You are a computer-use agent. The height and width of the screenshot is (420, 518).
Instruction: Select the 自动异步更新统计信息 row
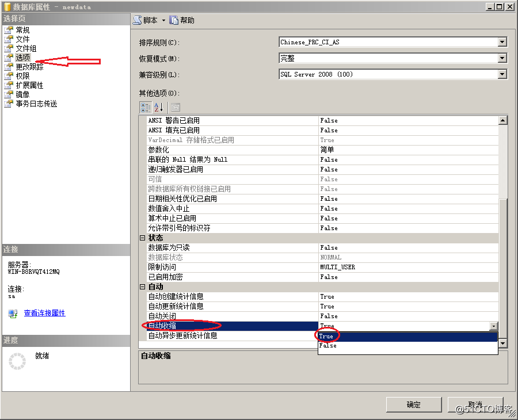231,336
